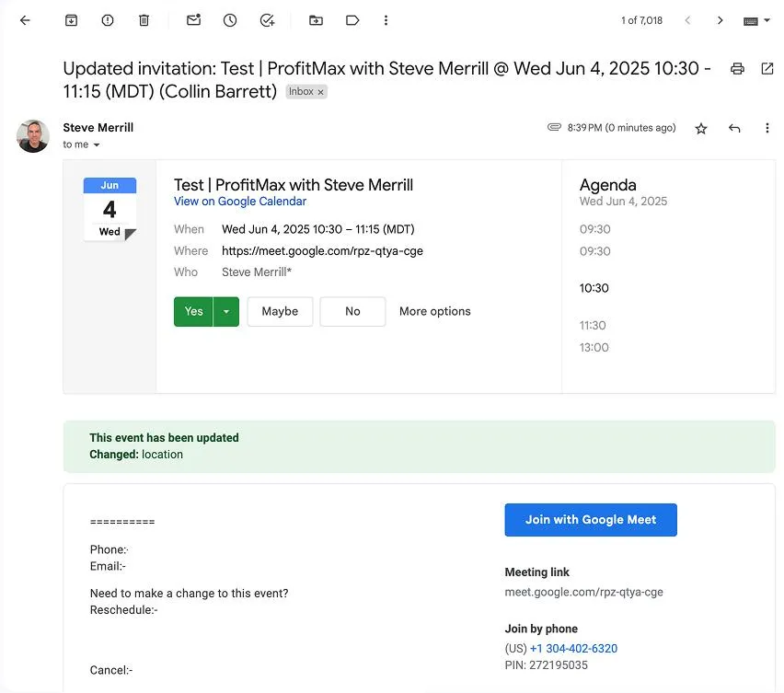Mark the email as unread
This screenshot has width=784, height=693.
tap(193, 20)
